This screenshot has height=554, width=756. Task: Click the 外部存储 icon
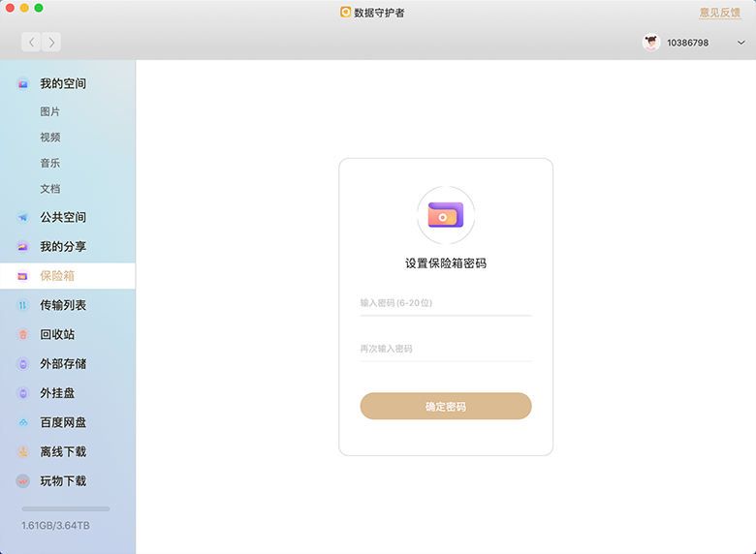coord(22,364)
